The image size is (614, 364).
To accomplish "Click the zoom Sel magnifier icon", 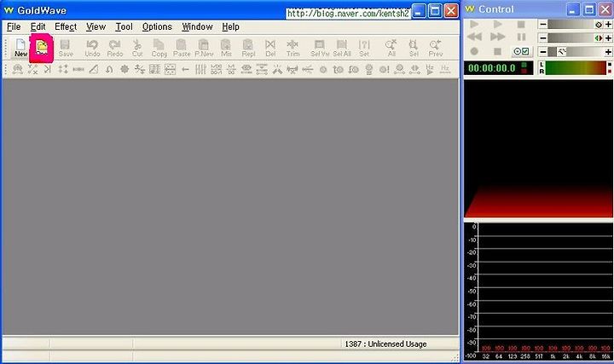I will click(x=414, y=48).
